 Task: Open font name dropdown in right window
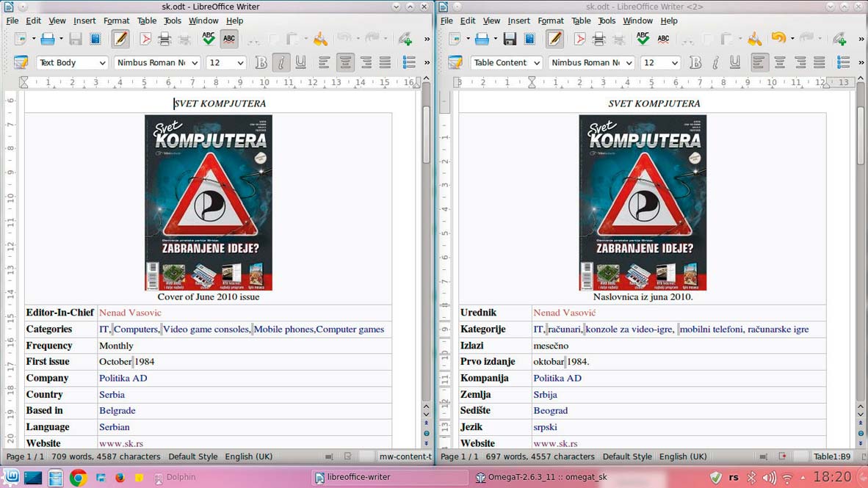(x=629, y=63)
